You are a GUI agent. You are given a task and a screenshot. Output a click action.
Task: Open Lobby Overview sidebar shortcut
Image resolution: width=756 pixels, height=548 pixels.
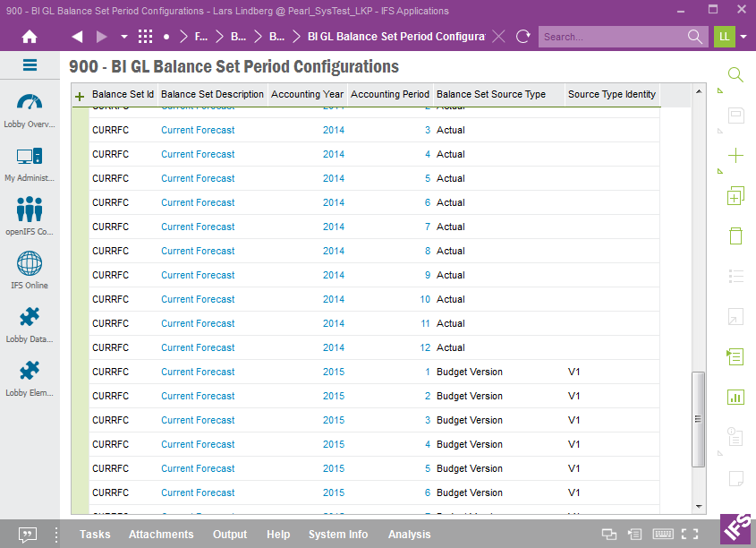tap(30, 111)
